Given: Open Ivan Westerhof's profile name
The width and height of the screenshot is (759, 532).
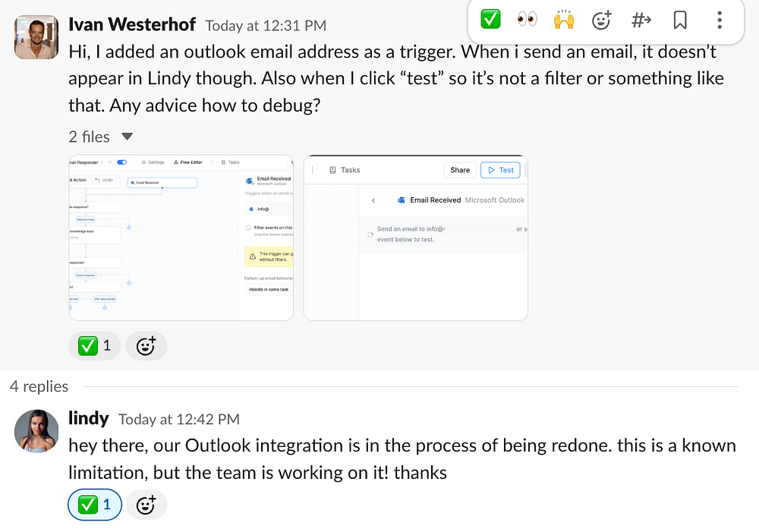Looking at the screenshot, I should coord(132,24).
